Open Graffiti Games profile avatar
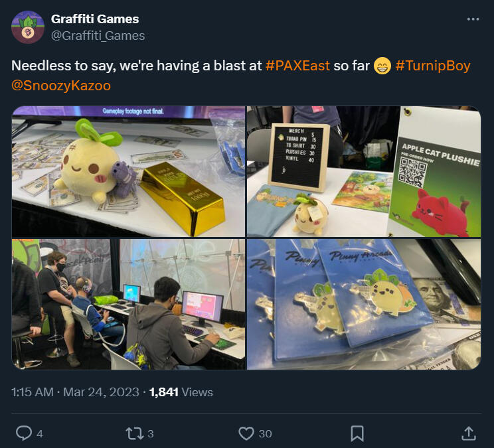The width and height of the screenshot is (494, 448). (28, 27)
